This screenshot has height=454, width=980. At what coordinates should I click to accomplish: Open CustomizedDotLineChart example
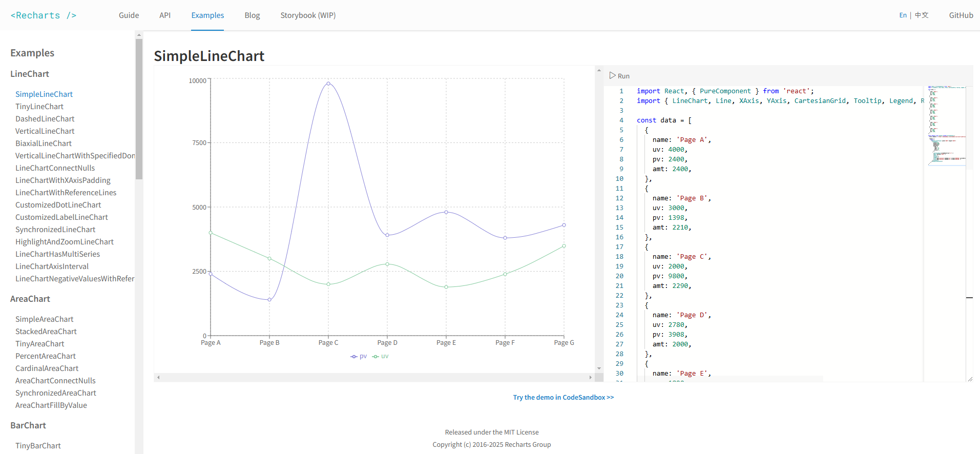pyautogui.click(x=58, y=205)
